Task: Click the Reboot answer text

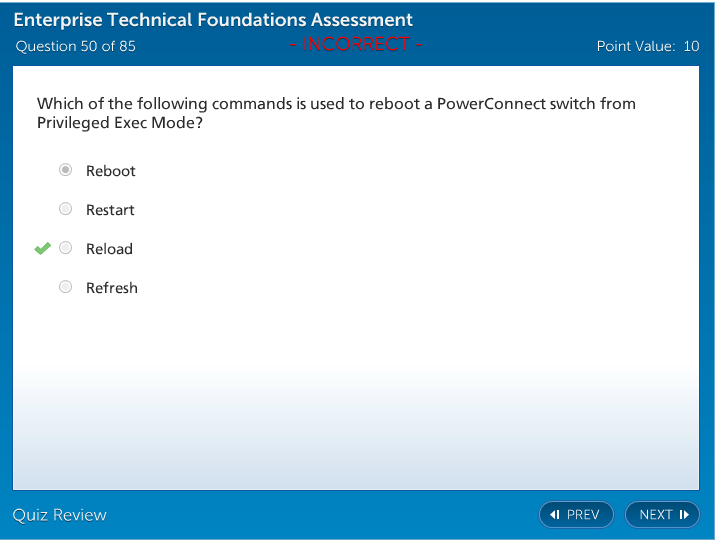Action: point(111,171)
